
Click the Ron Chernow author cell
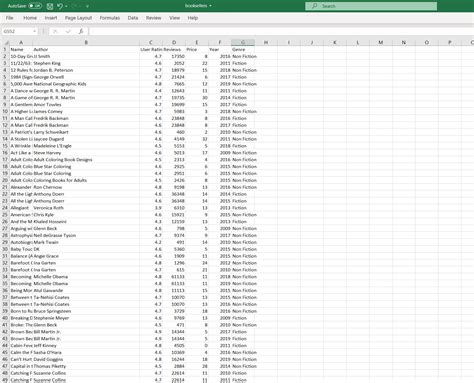[x=86, y=187]
